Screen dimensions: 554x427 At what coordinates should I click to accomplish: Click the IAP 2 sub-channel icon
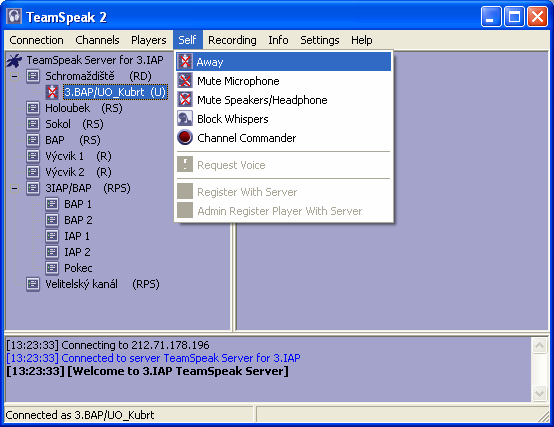pos(52,252)
